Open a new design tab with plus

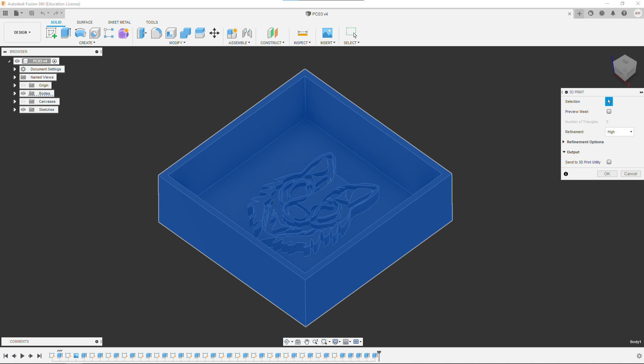[x=579, y=13]
